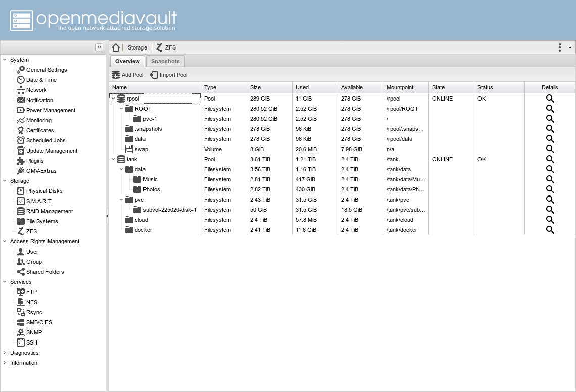Open Rsync service settings
Image resolution: width=576 pixels, height=392 pixels.
[34, 312]
